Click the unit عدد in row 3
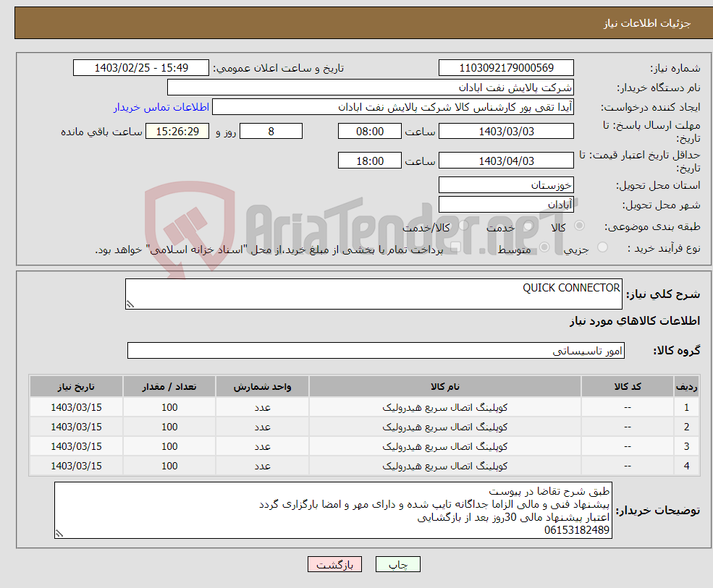This screenshot has height=588, width=713. [x=262, y=447]
